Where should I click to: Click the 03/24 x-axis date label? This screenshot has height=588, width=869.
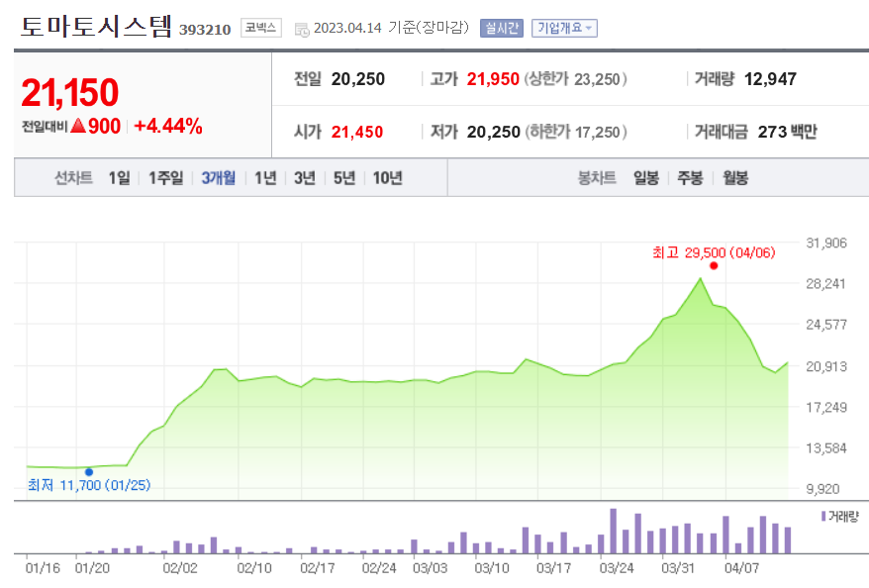pyautogui.click(x=617, y=568)
